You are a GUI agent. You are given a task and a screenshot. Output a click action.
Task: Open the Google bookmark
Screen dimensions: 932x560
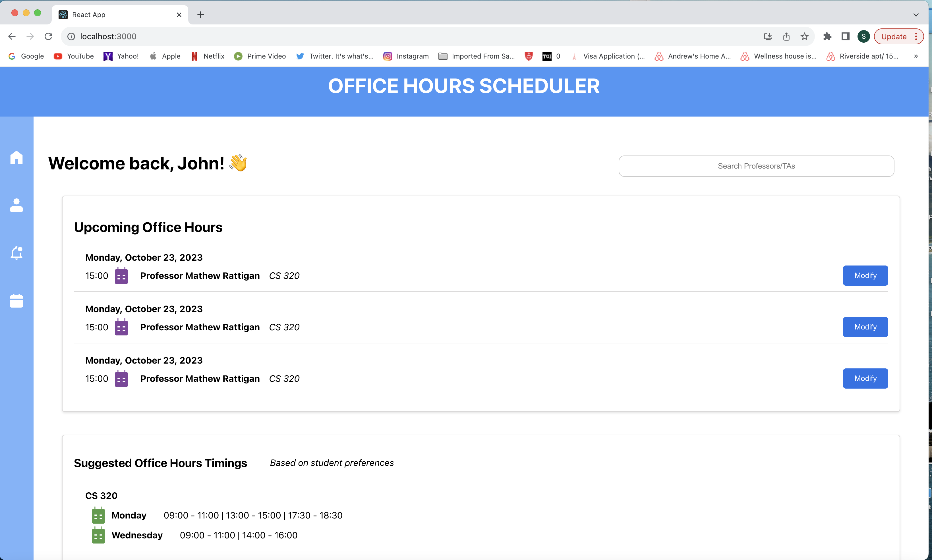coord(26,56)
